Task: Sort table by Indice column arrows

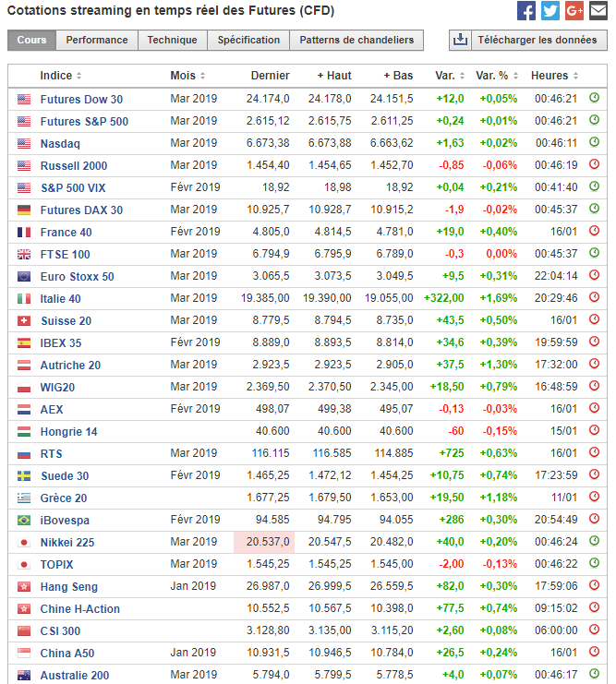Action: pyautogui.click(x=79, y=76)
